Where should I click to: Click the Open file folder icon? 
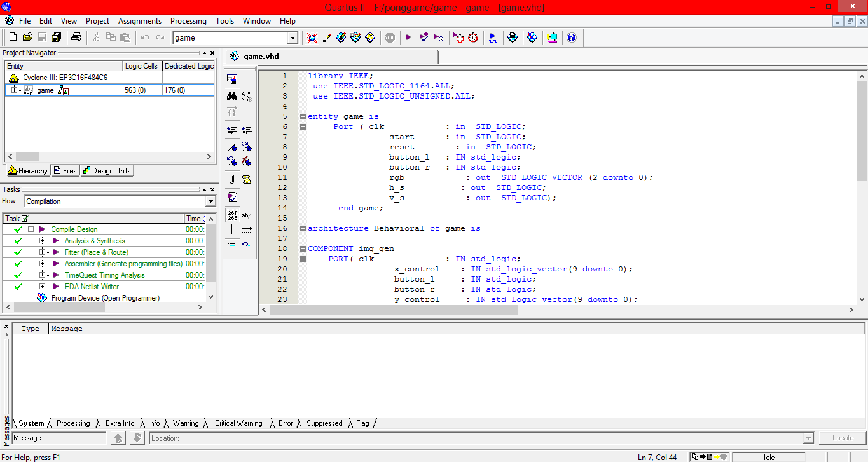coord(27,37)
